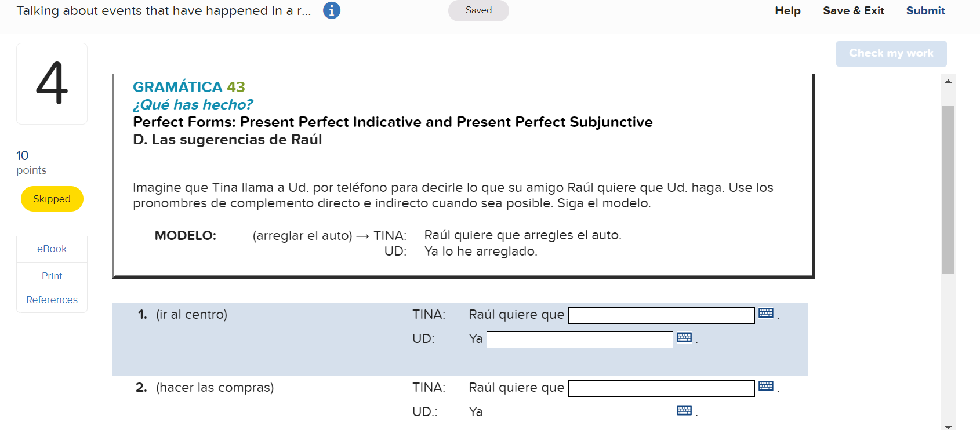The image size is (980, 430).
Task: Focus the question 1 'Ya' answer field
Action: (579, 340)
